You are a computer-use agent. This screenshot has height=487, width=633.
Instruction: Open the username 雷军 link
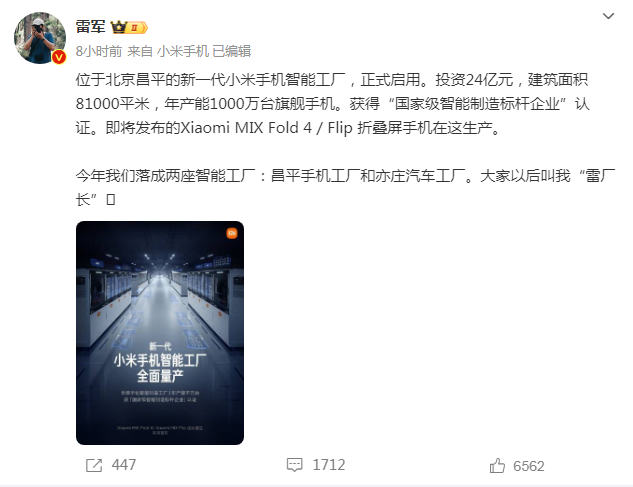pos(90,27)
